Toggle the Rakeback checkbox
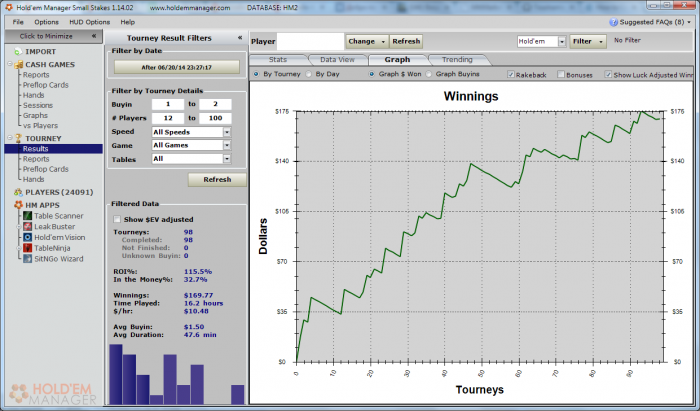700x411 pixels. 511,75
